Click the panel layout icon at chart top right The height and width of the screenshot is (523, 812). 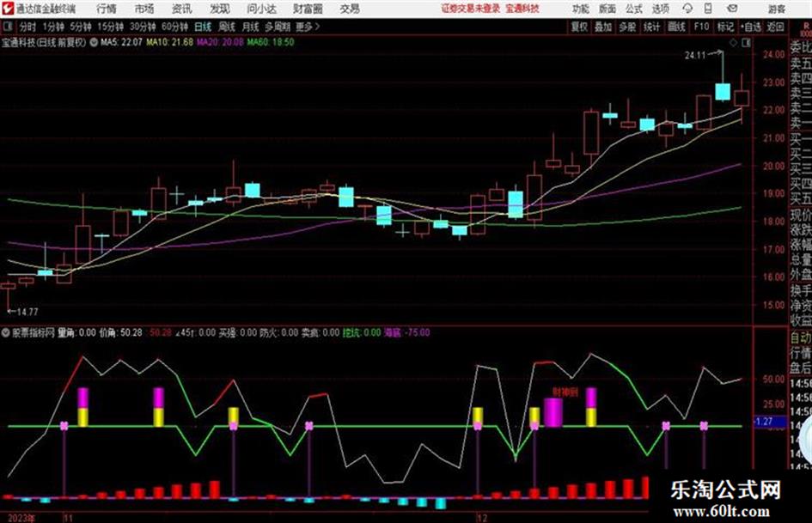pos(746,43)
